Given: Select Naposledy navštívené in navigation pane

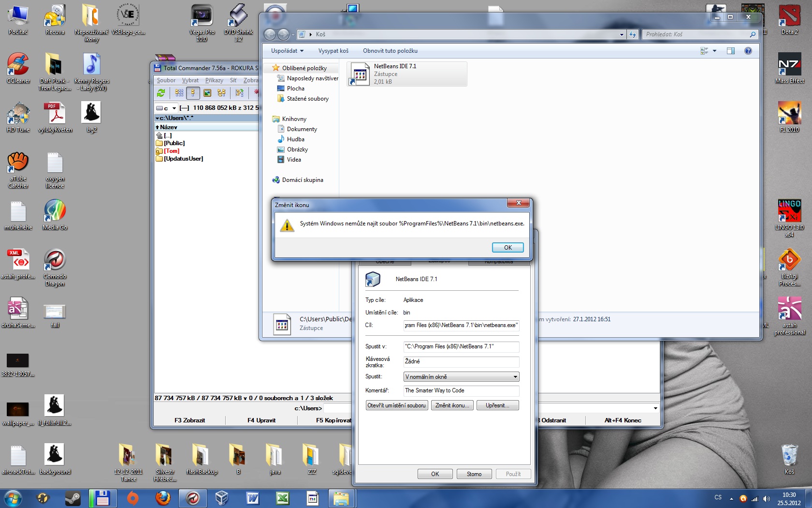Looking at the screenshot, I should pyautogui.click(x=307, y=78).
